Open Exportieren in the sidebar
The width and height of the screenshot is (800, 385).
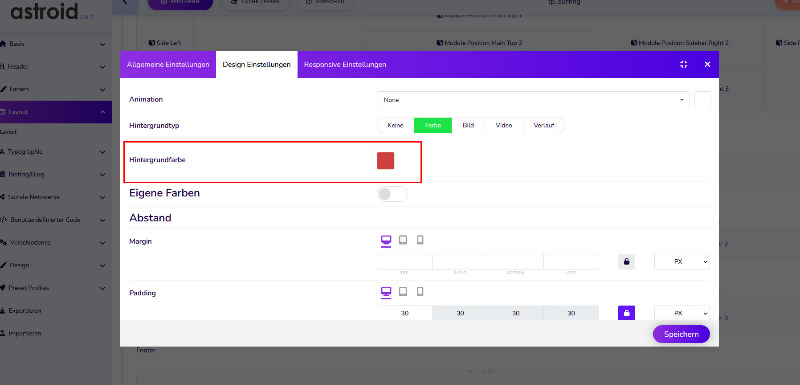[x=24, y=311]
